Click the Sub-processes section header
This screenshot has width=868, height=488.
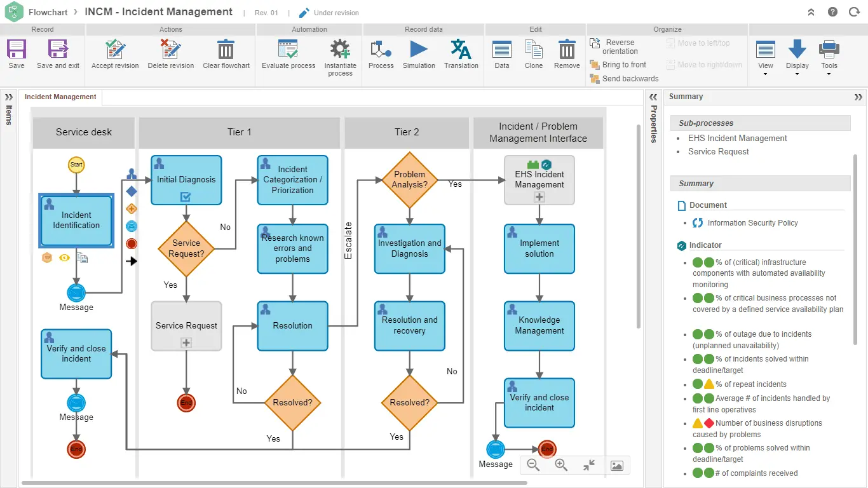point(760,123)
